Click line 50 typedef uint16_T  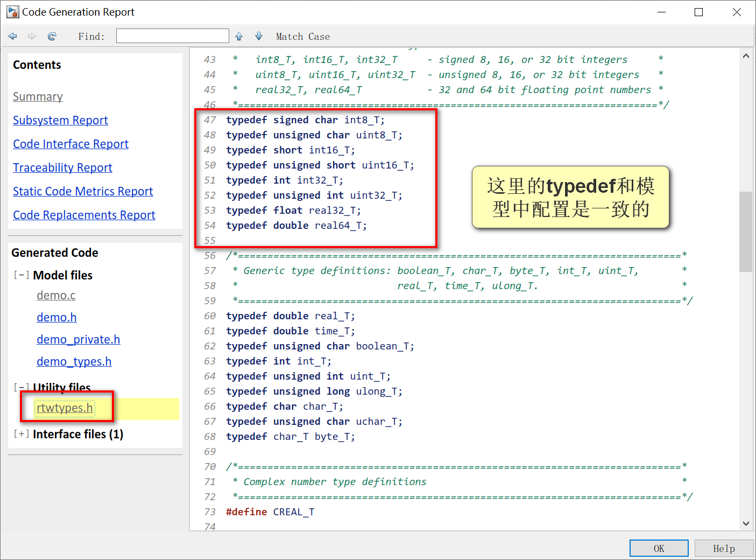(320, 165)
